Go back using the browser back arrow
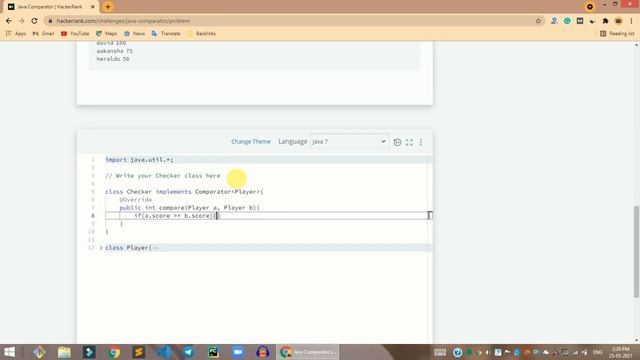 point(9,21)
